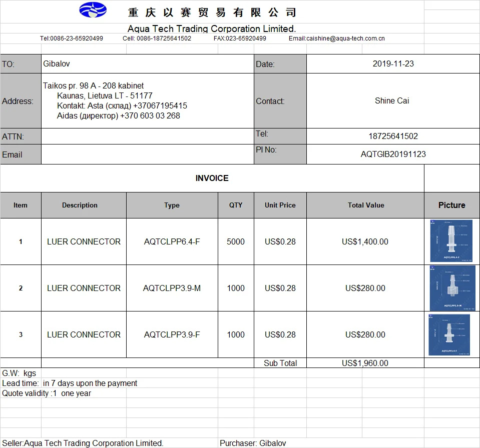Open the AQTCLPP3.9-F product picture

point(449,335)
